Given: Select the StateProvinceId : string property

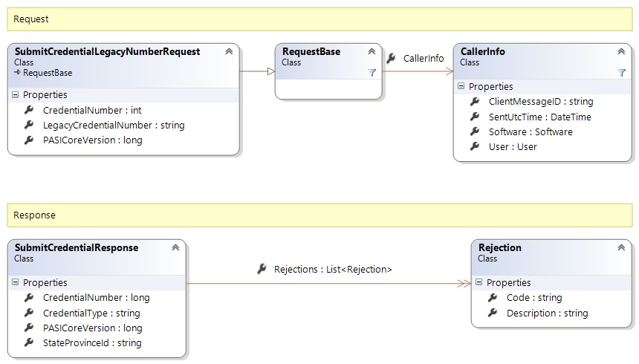Looking at the screenshot, I should [91, 342].
